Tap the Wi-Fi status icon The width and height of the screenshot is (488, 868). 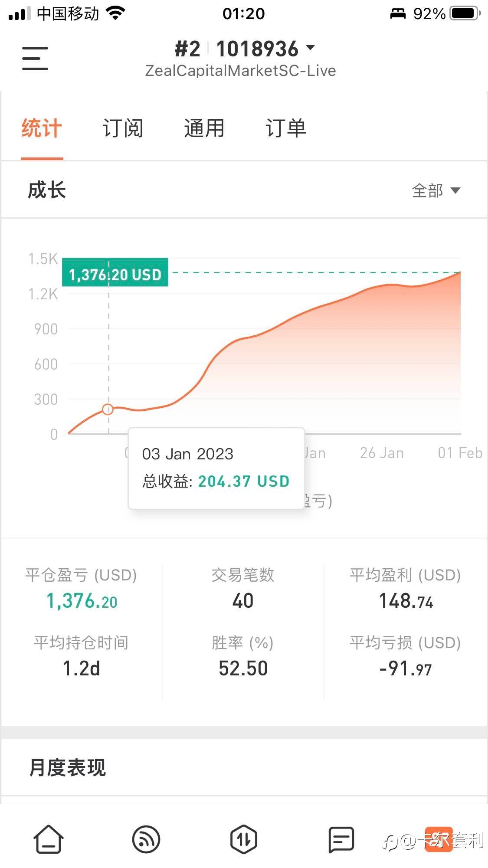pos(115,13)
